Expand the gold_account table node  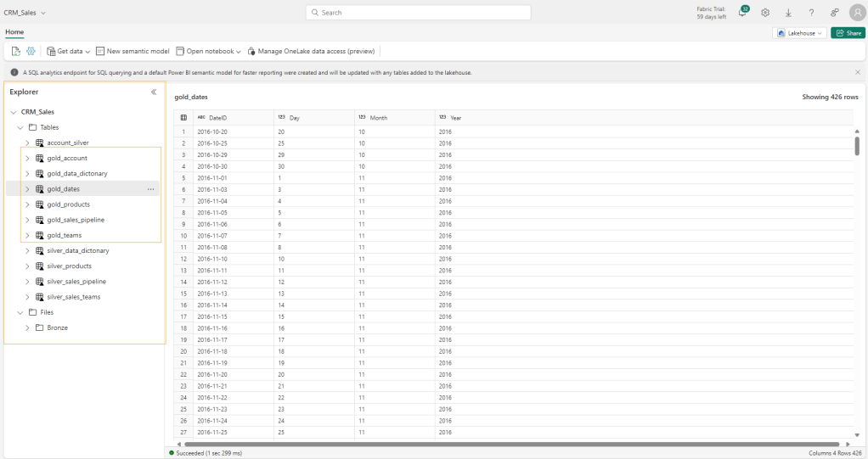[x=27, y=159]
